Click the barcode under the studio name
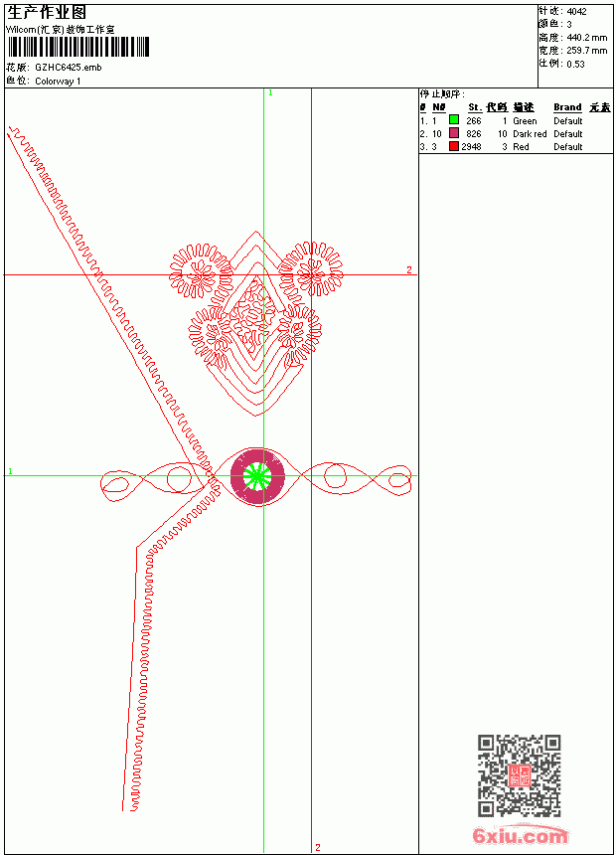Screen dimensions: 616x855 [78, 47]
